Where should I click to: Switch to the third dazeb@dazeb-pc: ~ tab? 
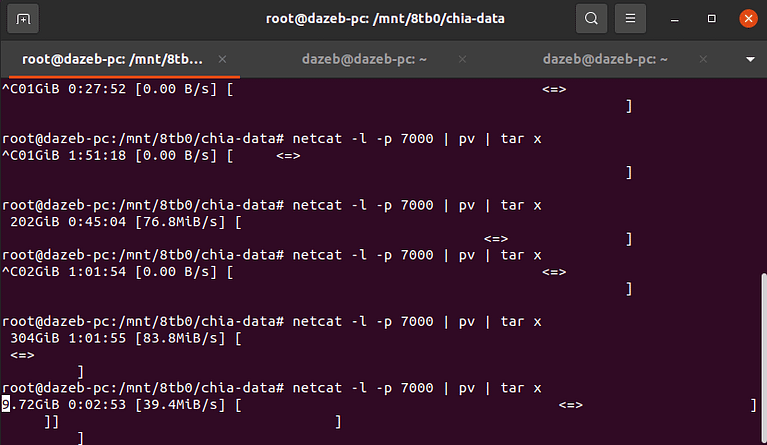[x=605, y=59]
